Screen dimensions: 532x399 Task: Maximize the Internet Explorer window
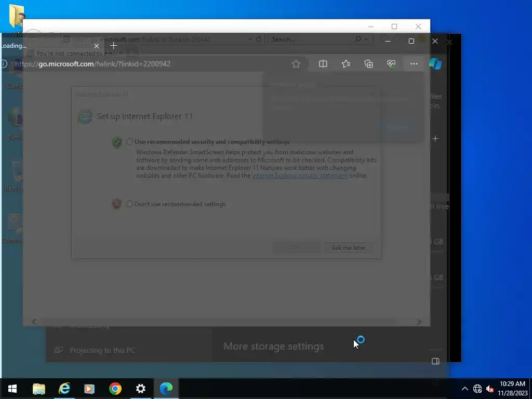pyautogui.click(x=394, y=26)
